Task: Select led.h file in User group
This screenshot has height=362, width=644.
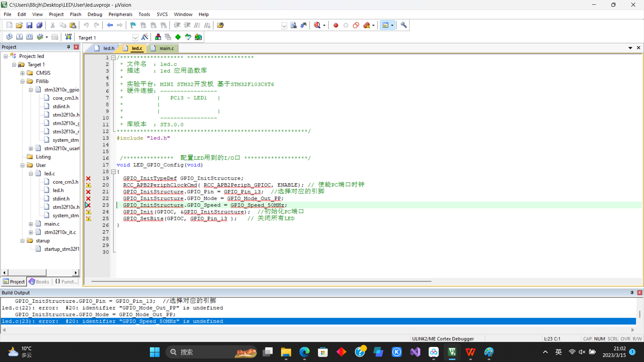Action: click(58, 190)
